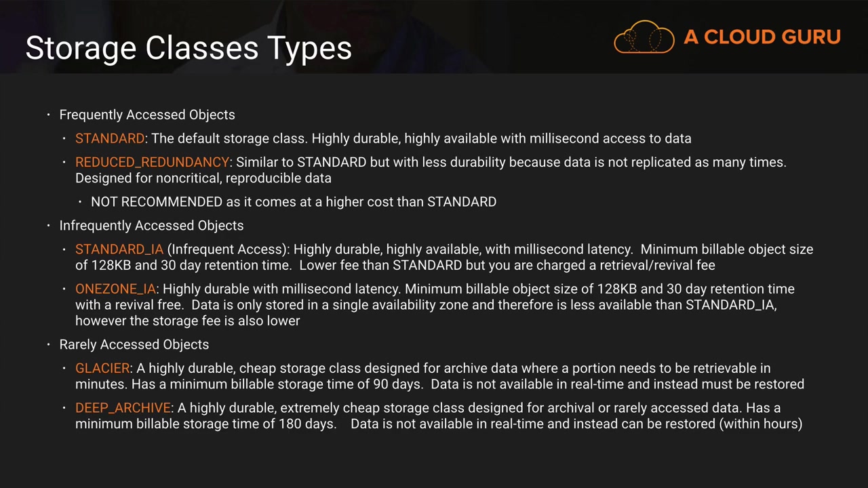Click the orange GLACIER label
The height and width of the screenshot is (488, 868).
[x=102, y=368]
